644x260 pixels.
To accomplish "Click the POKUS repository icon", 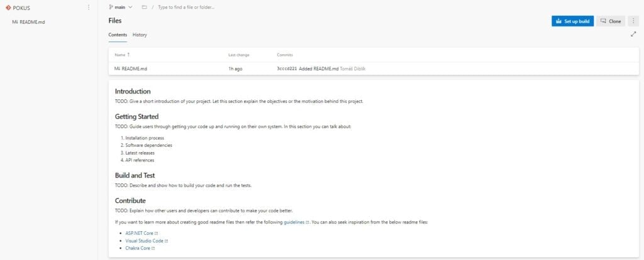I will pos(8,8).
